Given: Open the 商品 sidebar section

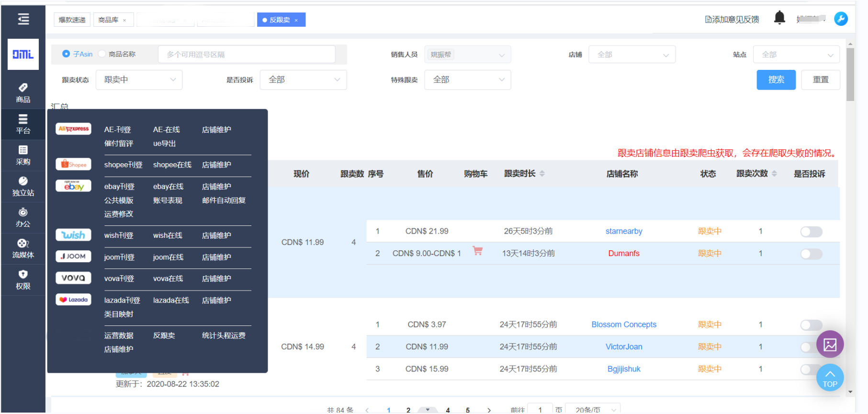Looking at the screenshot, I should pyautogui.click(x=23, y=93).
